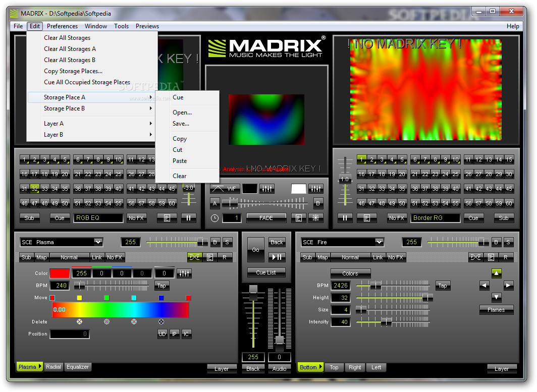The height and width of the screenshot is (392, 537).
Task: Click the FADE transition button
Action: pyautogui.click(x=266, y=218)
